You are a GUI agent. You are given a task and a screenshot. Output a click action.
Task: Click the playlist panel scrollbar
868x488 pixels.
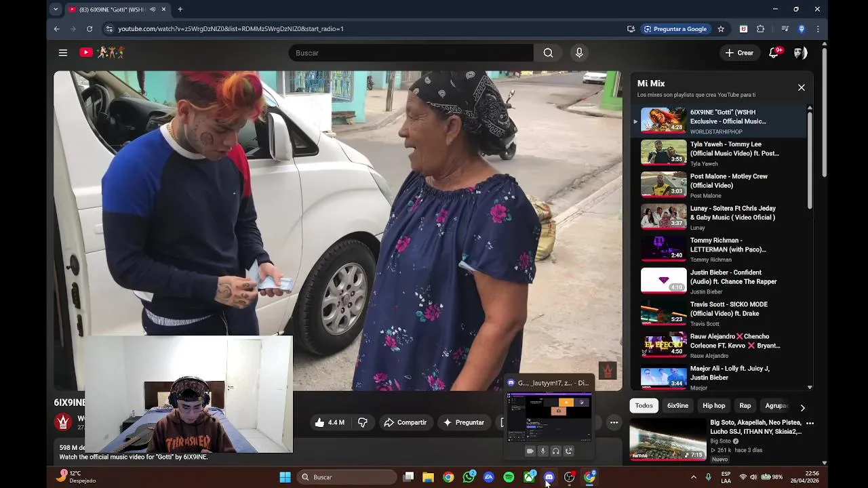coord(809,160)
